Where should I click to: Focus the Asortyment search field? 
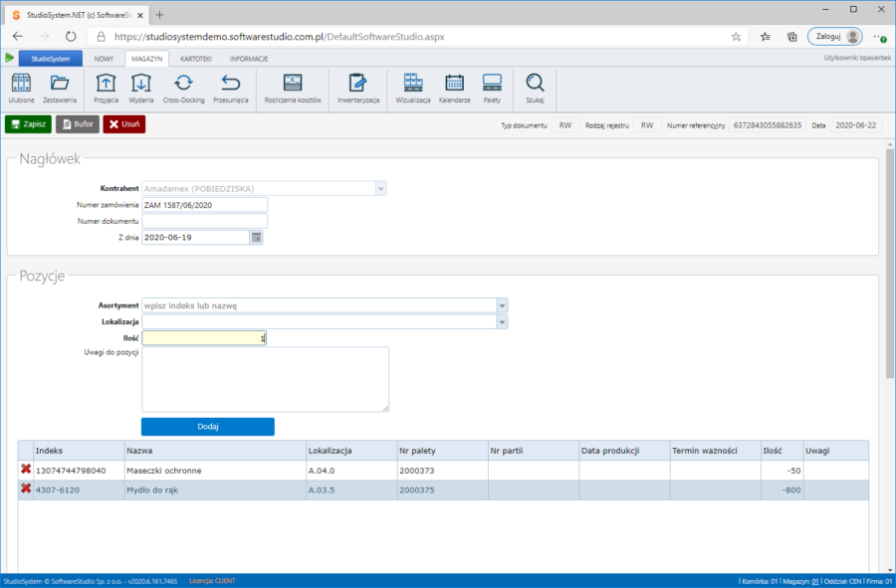[320, 306]
